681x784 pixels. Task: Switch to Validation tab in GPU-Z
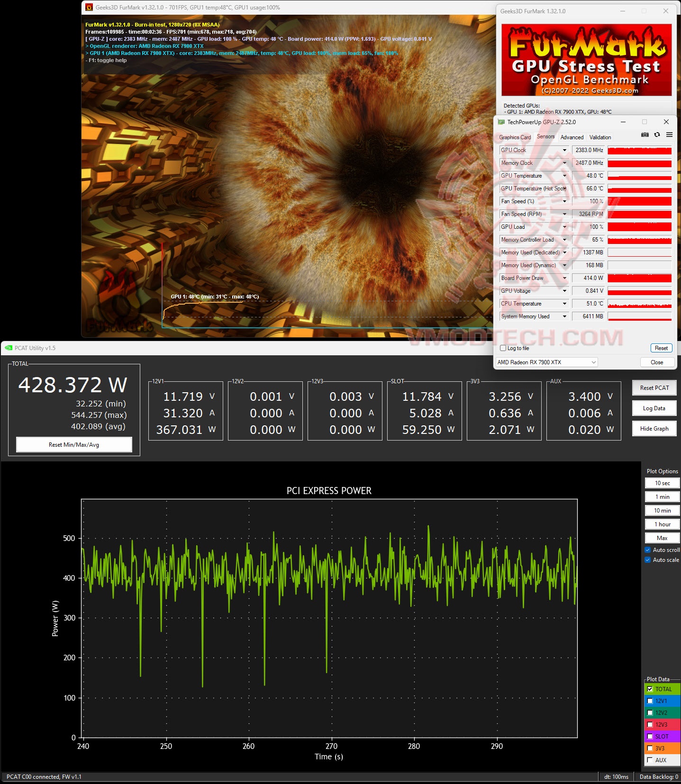pyautogui.click(x=600, y=137)
